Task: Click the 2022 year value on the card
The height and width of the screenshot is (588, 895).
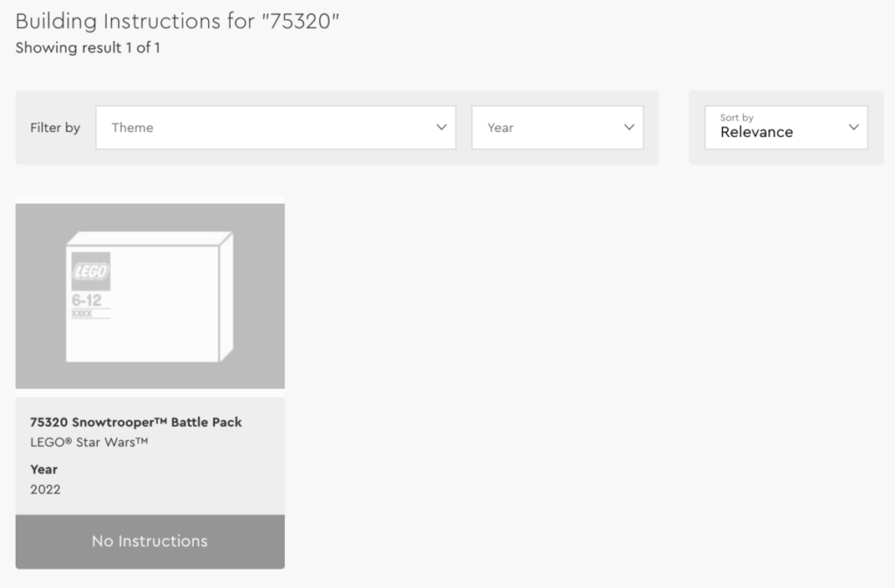Action: 45,489
